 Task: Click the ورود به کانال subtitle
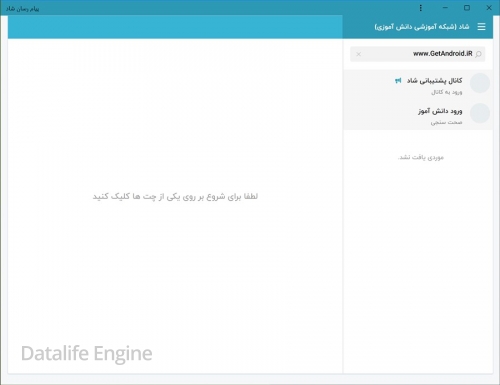pos(447,92)
